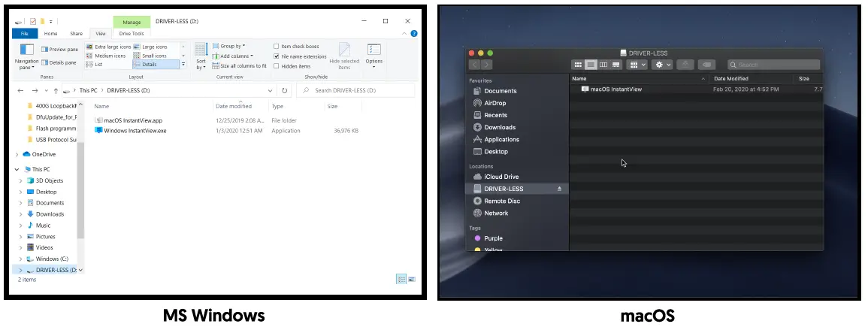Viewport: 868px width, 330px height.
Task: Eject DRIVER-LESS volume in Finder sidebar
Action: (x=559, y=189)
